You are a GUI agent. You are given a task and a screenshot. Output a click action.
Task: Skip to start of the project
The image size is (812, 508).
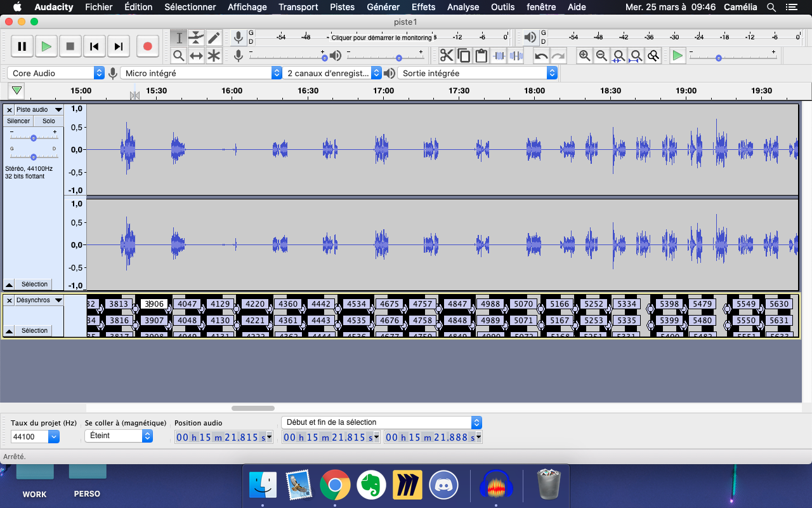pyautogui.click(x=94, y=46)
